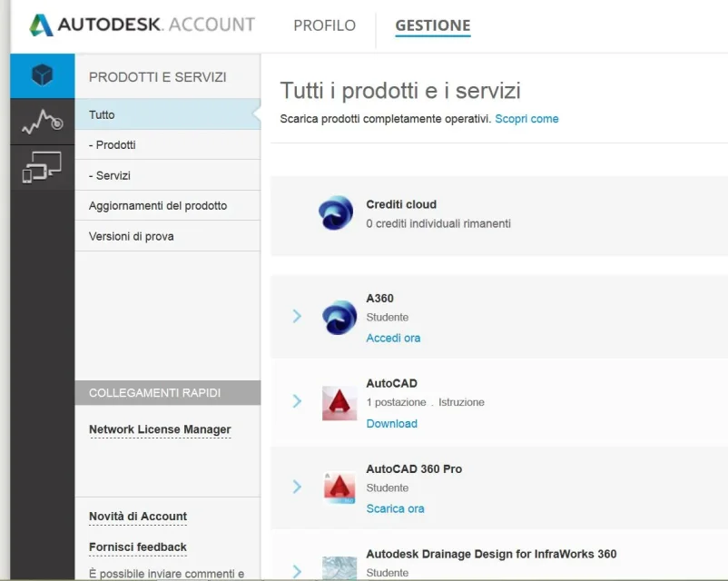Screen dimensions: 728x581
Task: Open Aggiornamenti del prodotto
Action: coord(168,206)
